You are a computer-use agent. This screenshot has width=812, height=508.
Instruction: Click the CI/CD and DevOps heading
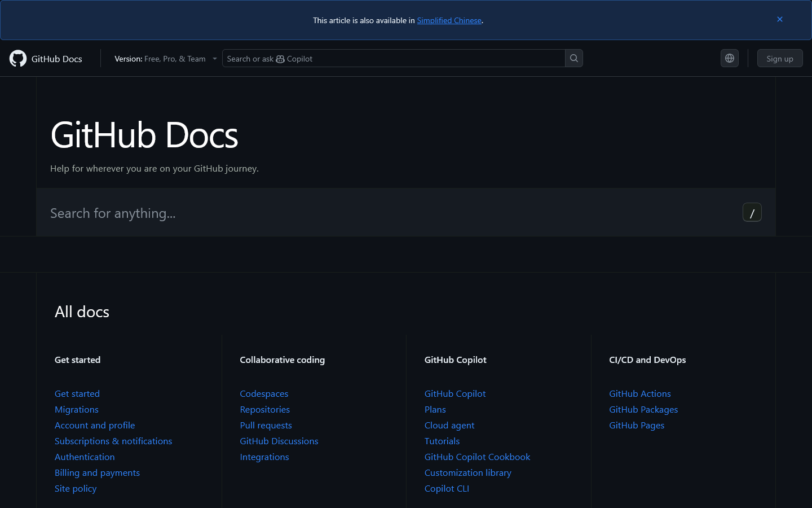point(647,360)
